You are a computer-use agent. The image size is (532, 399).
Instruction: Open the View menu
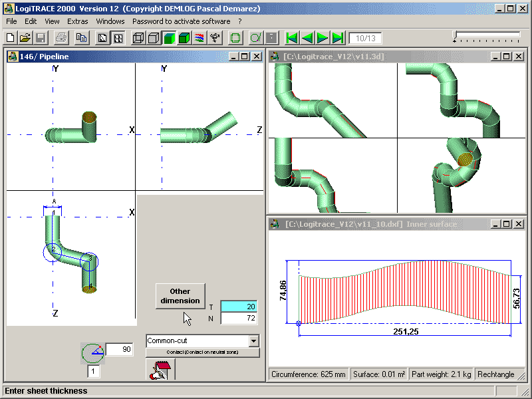(x=52, y=21)
